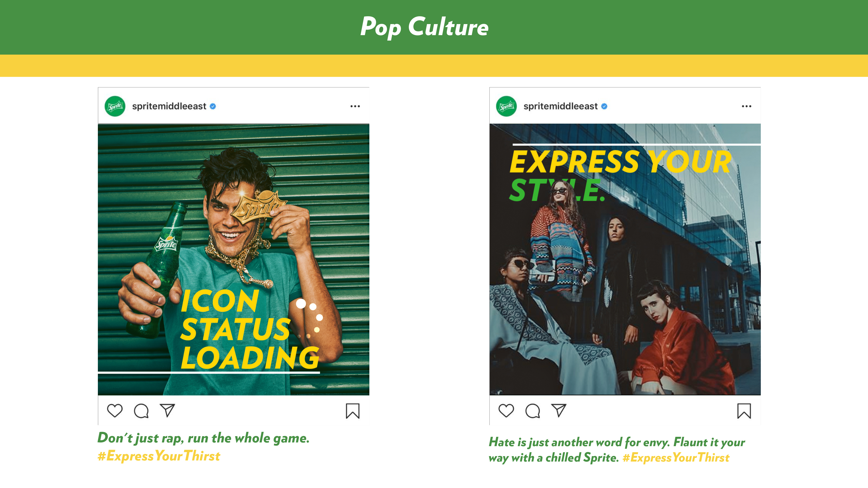Open more options on the left post

click(x=355, y=106)
